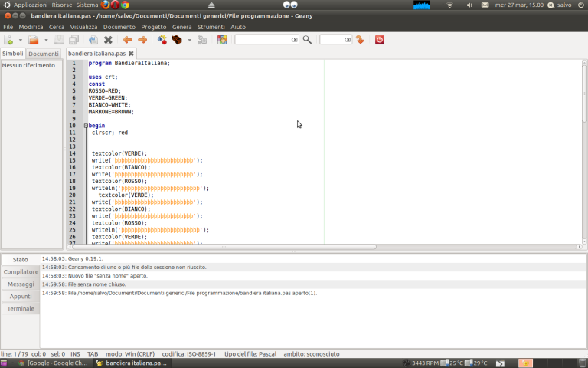Viewport: 588px width, 368px height.
Task: Click the editor vertical scrollbar
Action: coord(584,93)
